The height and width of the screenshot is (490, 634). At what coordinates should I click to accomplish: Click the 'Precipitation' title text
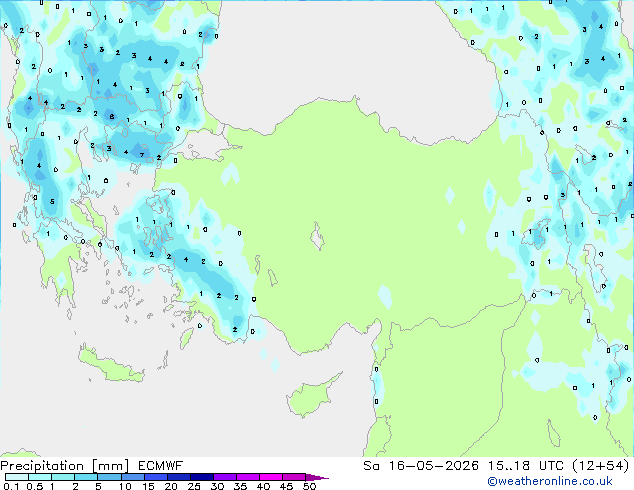[x=42, y=466]
